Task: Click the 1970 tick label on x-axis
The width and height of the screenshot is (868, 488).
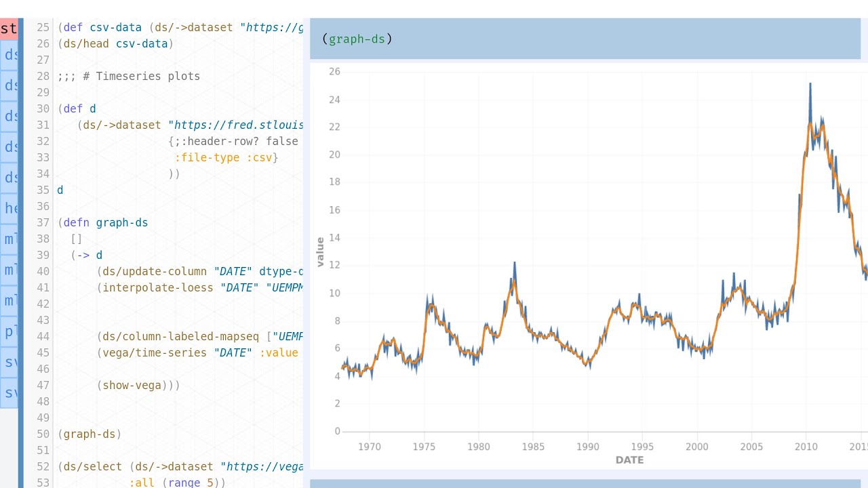Action: (369, 447)
